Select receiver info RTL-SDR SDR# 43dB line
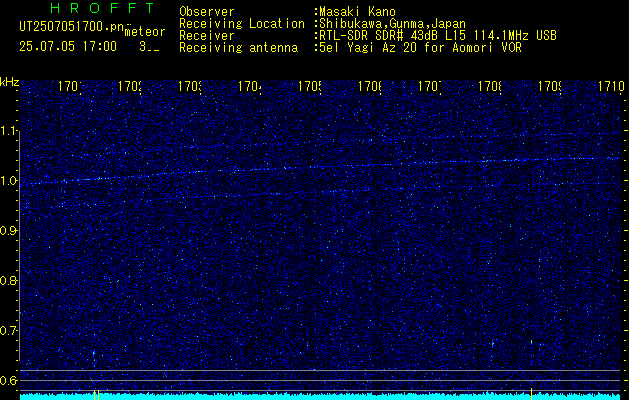Image resolution: width=629 pixels, height=400 pixels. point(438,36)
